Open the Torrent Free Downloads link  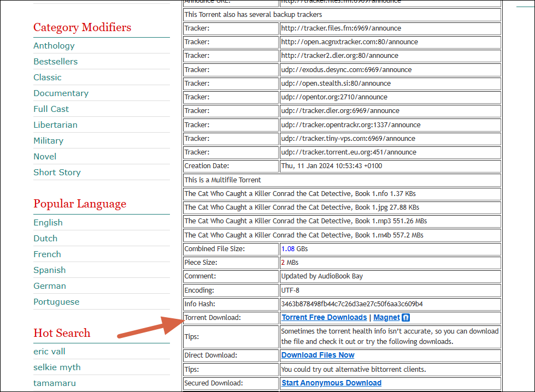click(x=324, y=317)
